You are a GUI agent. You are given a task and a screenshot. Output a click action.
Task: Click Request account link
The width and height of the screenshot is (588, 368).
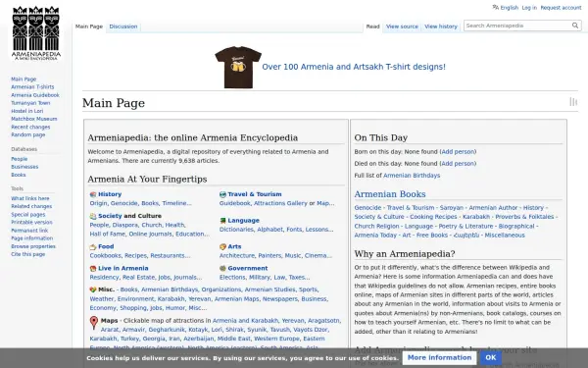[561, 8]
